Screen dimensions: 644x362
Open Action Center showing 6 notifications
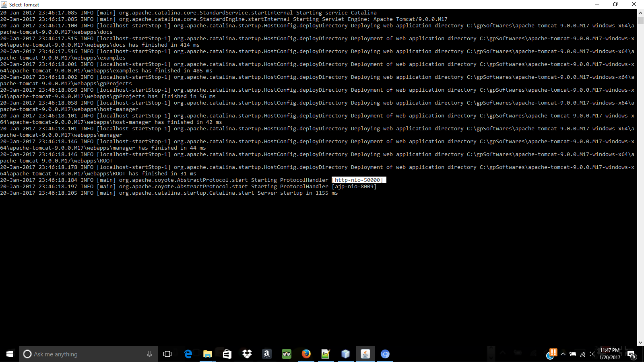coord(632,354)
